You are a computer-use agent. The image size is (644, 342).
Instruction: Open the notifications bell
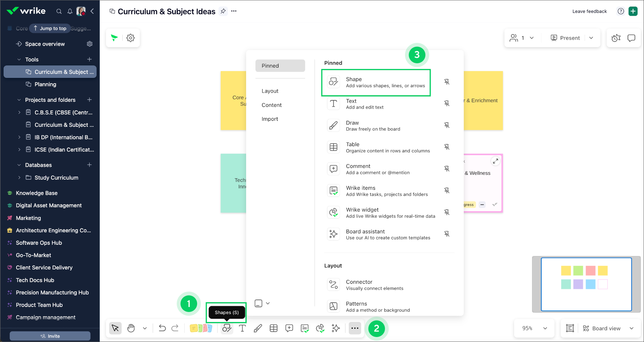pyautogui.click(x=70, y=11)
